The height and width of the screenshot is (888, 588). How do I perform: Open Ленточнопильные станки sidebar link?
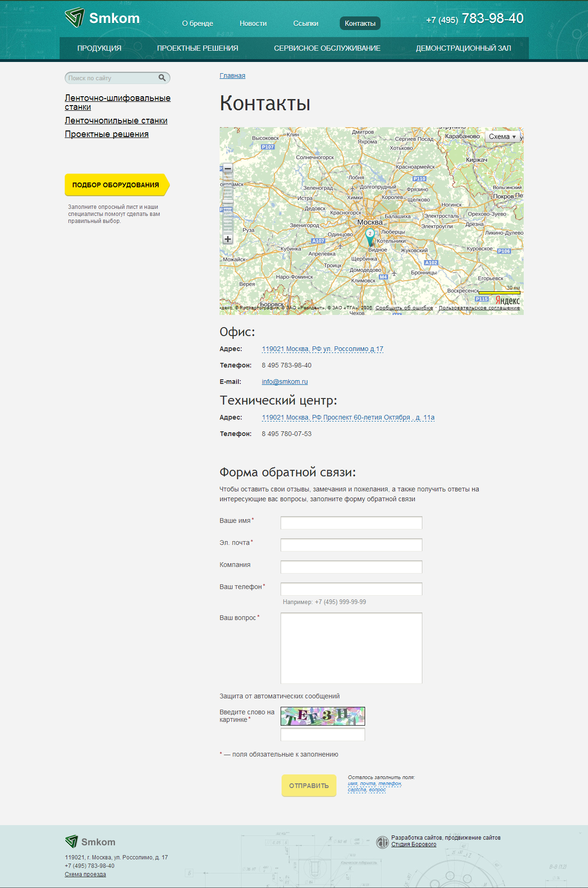coord(116,121)
